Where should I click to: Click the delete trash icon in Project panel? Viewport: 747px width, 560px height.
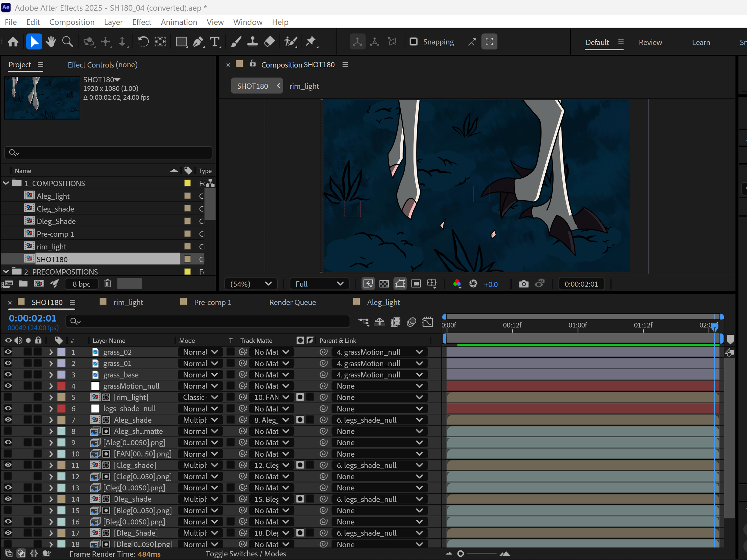pos(107,283)
